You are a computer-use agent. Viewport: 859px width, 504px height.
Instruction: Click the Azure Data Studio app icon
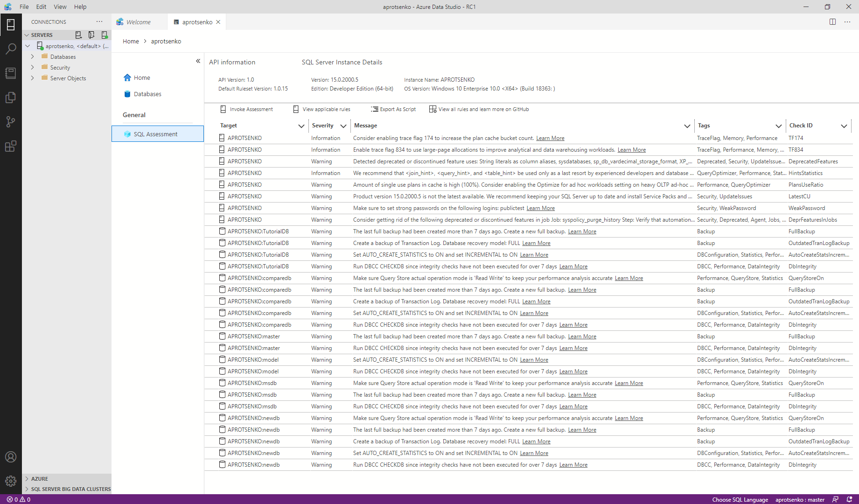click(7, 7)
